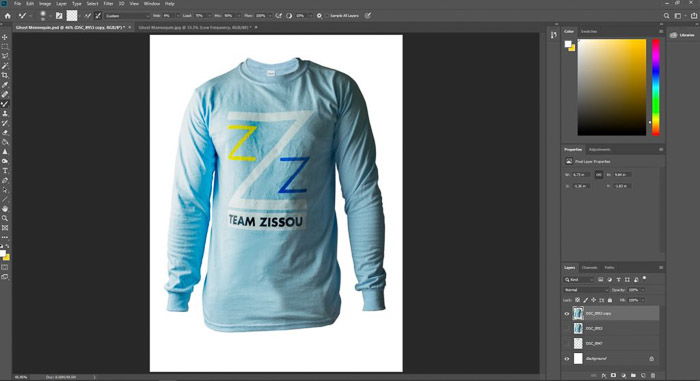Open the brush settings panel icon
The width and height of the screenshot is (700, 381).
[59, 16]
